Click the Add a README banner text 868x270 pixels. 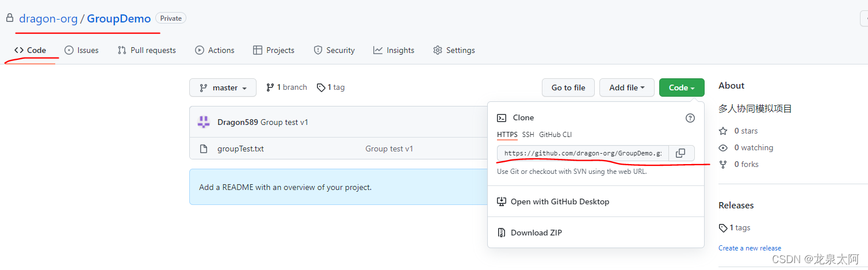click(285, 187)
